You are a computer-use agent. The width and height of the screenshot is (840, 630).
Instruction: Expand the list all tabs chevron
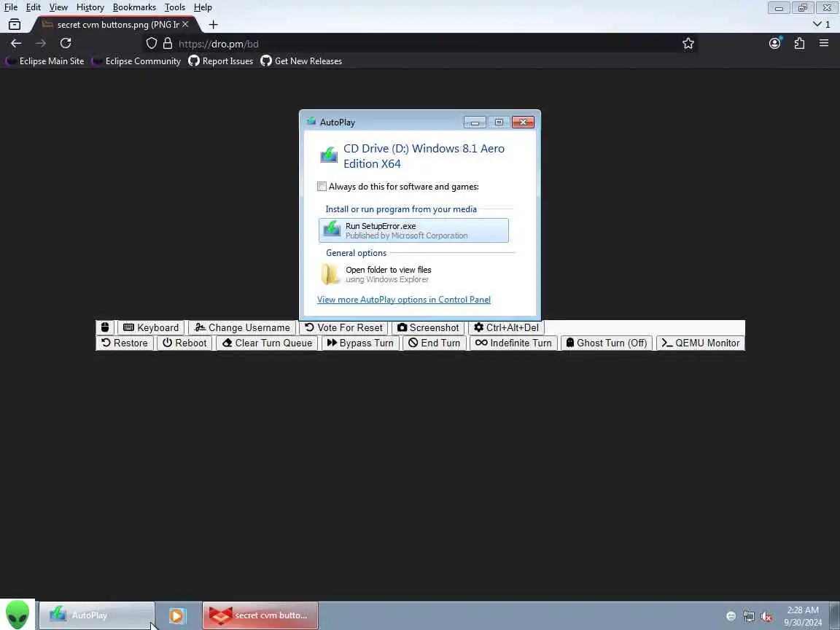[821, 24]
